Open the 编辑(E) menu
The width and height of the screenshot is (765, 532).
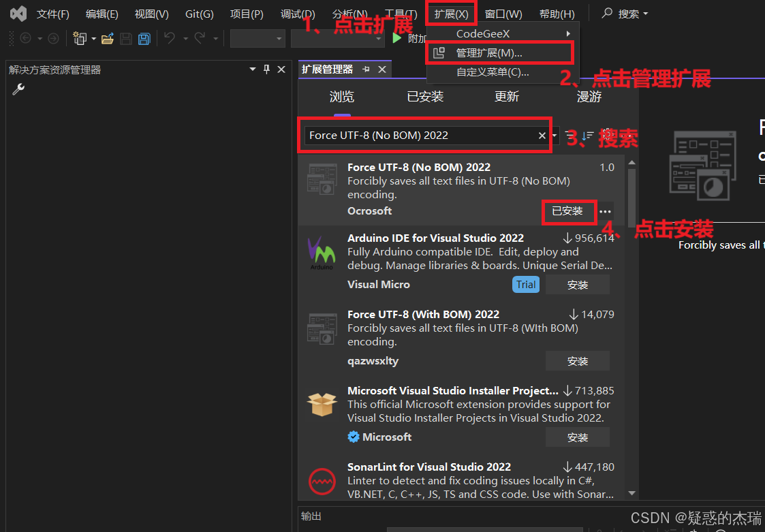click(x=102, y=14)
